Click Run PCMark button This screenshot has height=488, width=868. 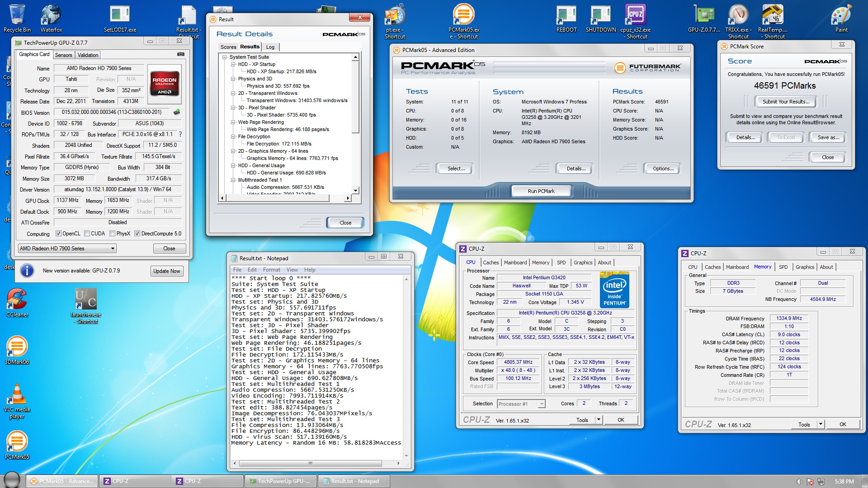[541, 191]
